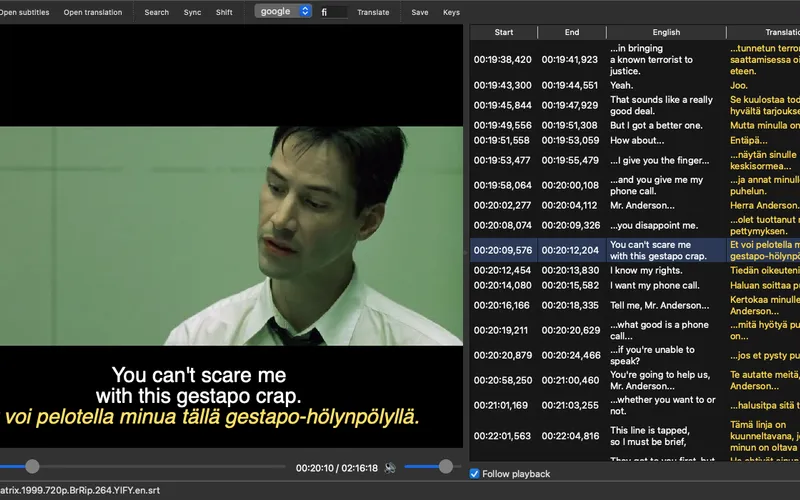Select 'This line is tapped' subtitle row
The image size is (800, 500).
pyautogui.click(x=649, y=436)
